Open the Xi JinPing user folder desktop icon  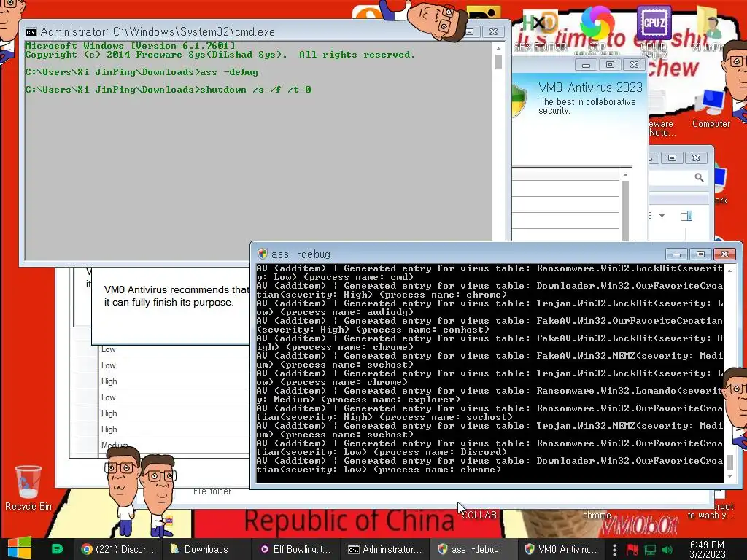point(710,28)
